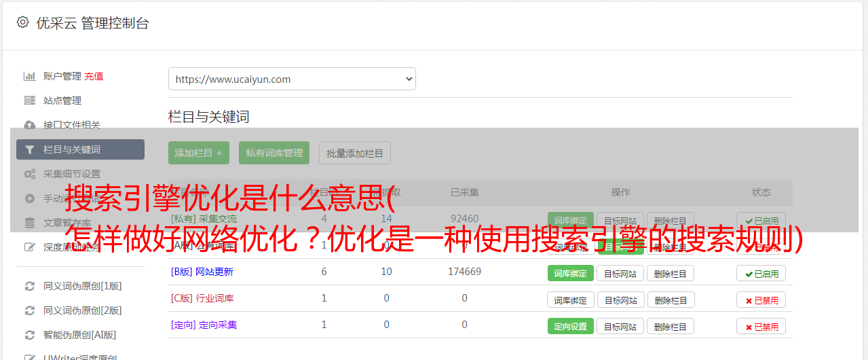Click the gears icon for 采集细节设置

tap(29, 174)
